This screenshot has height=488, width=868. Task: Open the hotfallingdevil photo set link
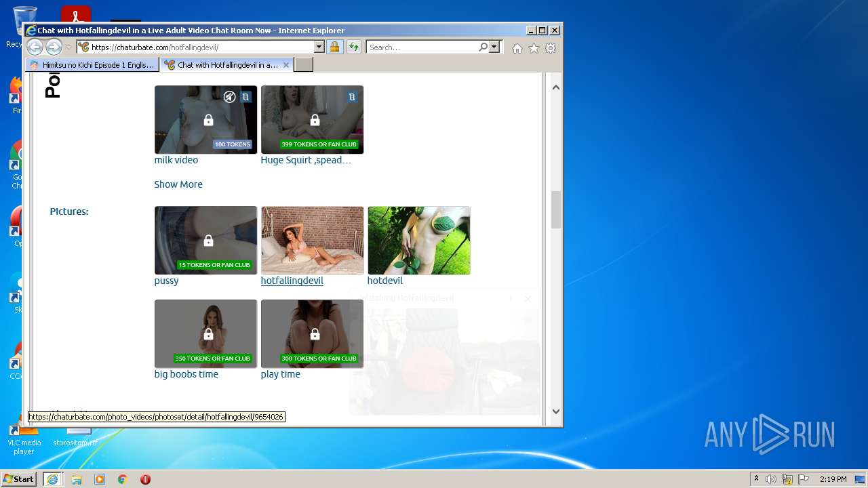(x=292, y=281)
